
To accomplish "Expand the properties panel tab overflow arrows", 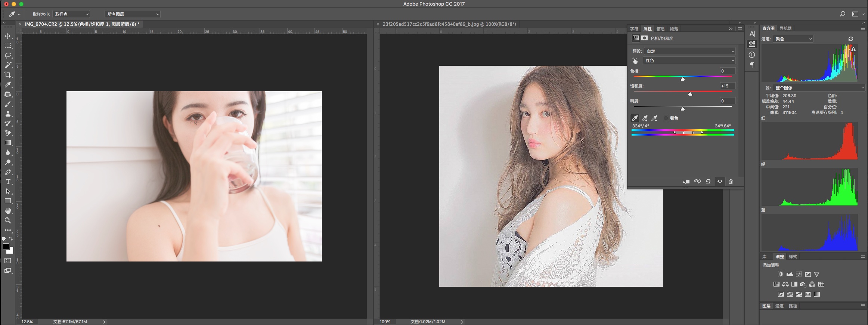I will (731, 29).
